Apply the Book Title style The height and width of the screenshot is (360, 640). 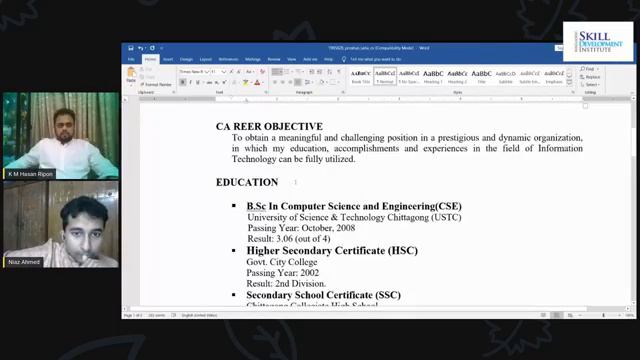361,76
